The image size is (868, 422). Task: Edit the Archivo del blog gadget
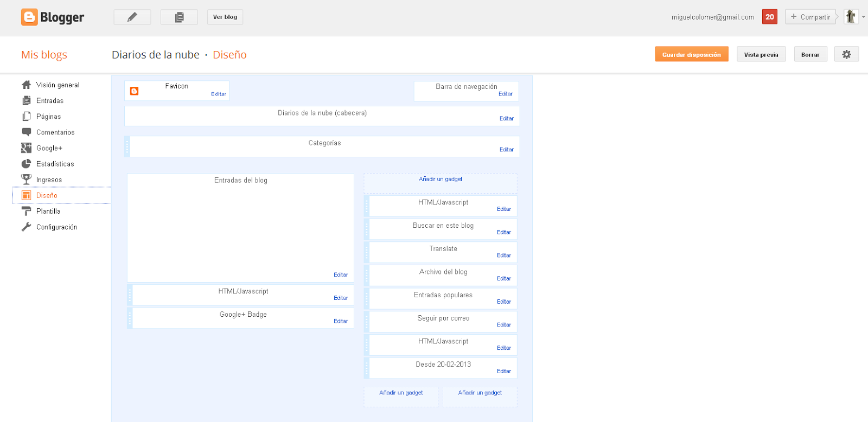point(504,279)
